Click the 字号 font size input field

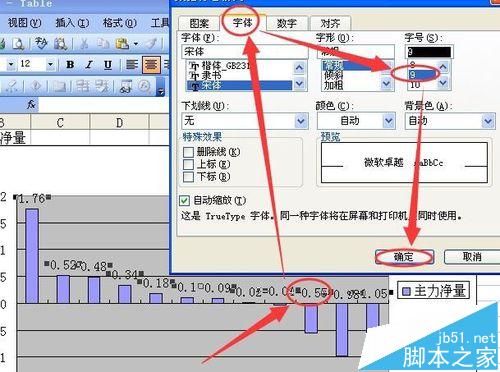[429, 52]
